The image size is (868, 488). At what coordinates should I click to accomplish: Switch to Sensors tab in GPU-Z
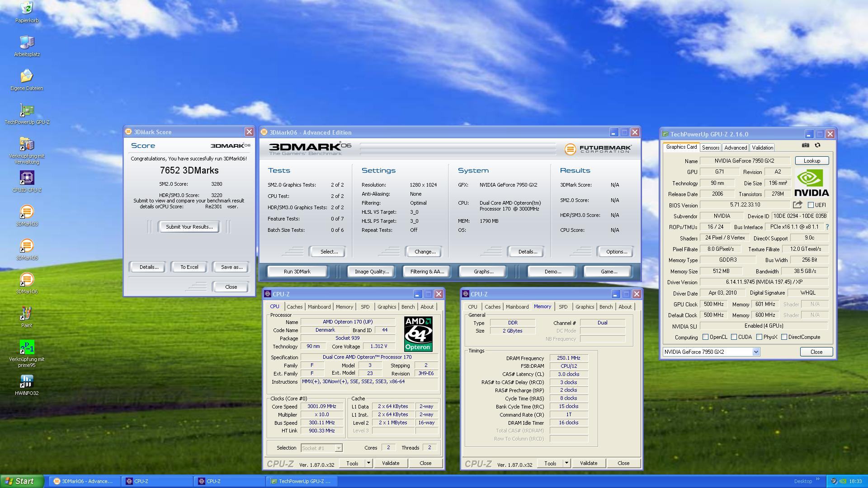coord(710,148)
